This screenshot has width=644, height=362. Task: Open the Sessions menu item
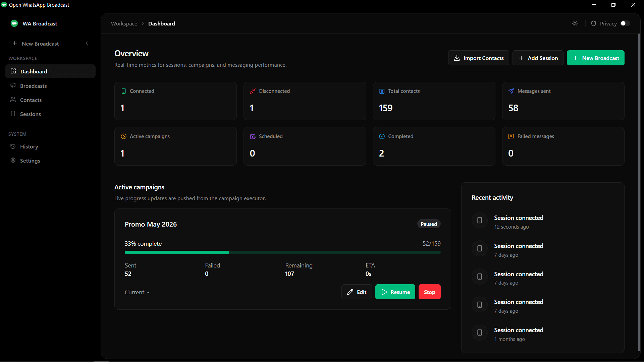pyautogui.click(x=50, y=114)
